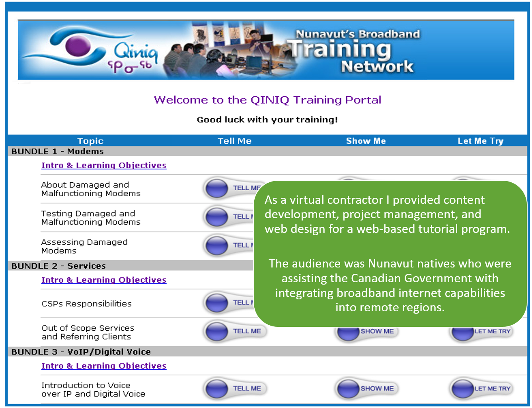The width and height of the screenshot is (532, 408).
Task: Start Tell Me for Introduction to Voice over IP
Action: (235, 388)
